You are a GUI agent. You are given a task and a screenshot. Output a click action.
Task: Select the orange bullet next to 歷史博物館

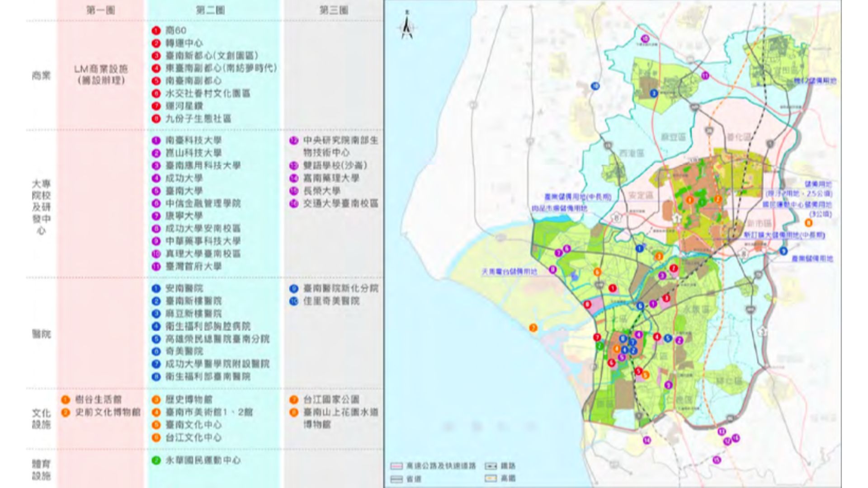click(x=156, y=399)
